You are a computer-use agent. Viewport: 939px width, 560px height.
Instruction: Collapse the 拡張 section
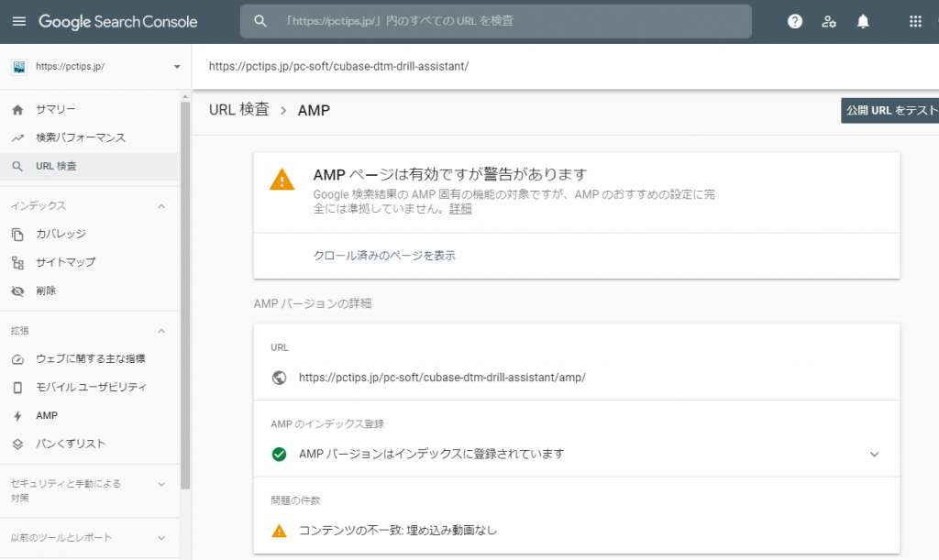click(161, 331)
